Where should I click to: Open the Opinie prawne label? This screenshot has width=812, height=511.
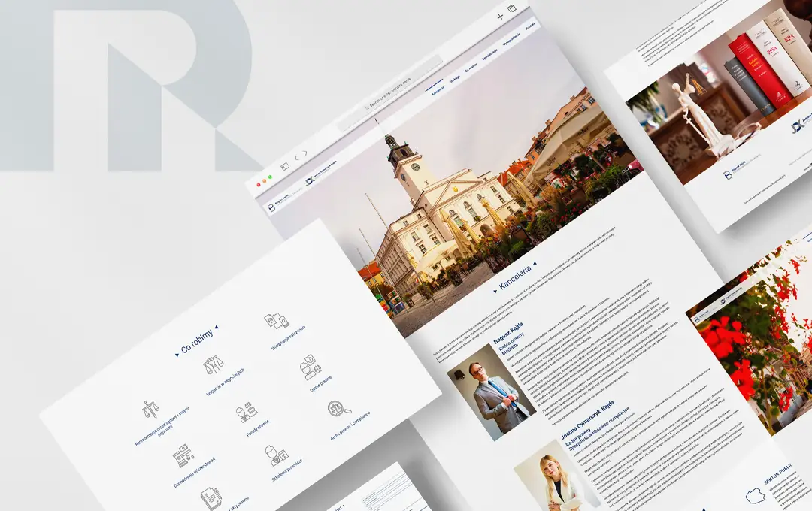pos(320,384)
